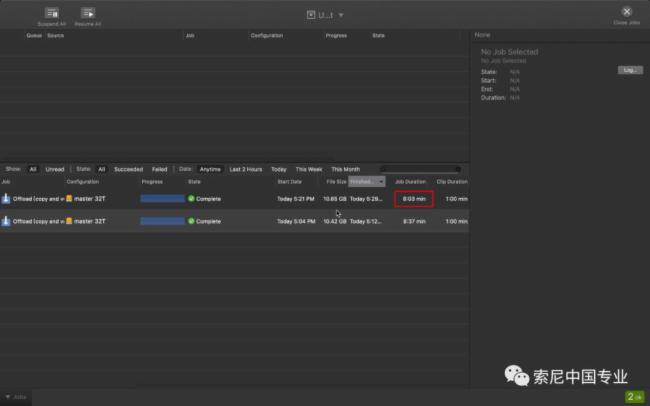650x406 pixels.
Task: Select the Last 2 Hours date filter
Action: pos(245,169)
